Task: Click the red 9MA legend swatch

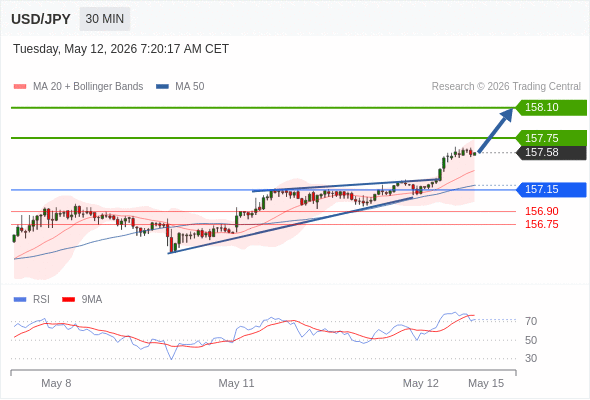Action: [x=68, y=300]
